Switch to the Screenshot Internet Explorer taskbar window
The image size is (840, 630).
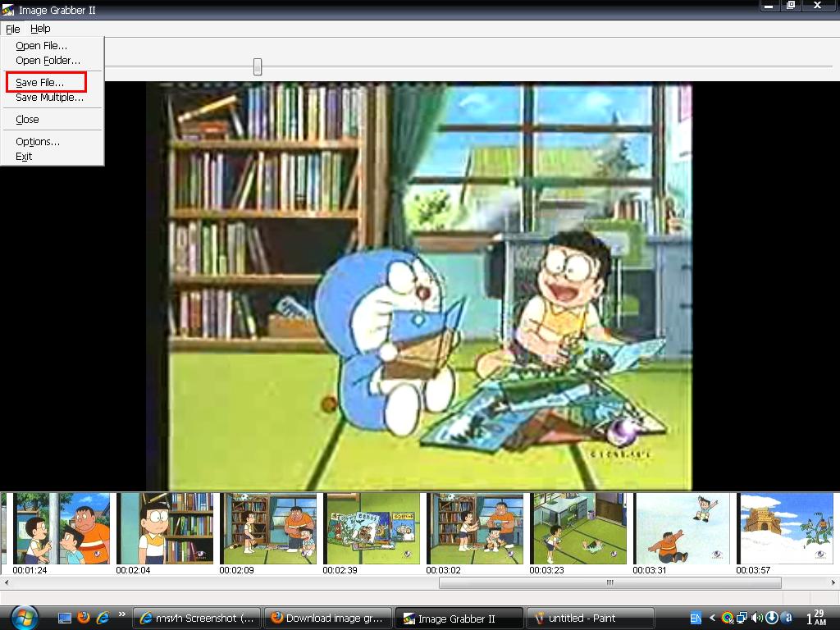(x=197, y=619)
